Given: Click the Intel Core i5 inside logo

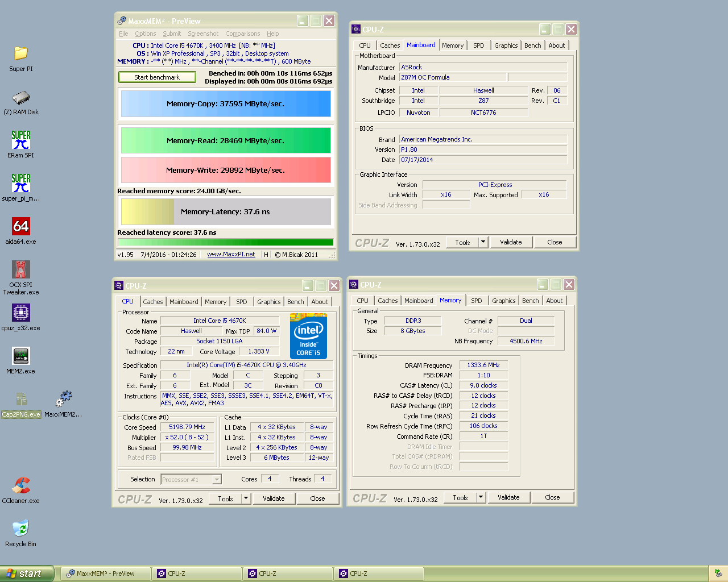Looking at the screenshot, I should [308, 336].
